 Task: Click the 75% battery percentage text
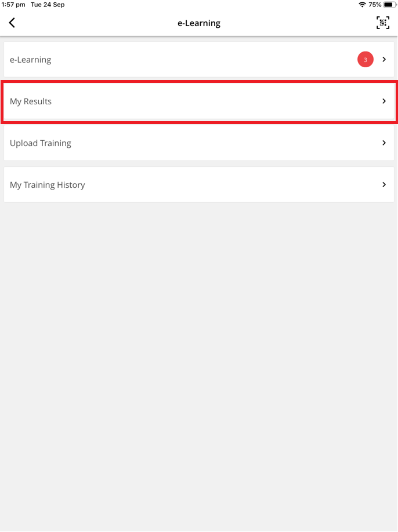375,5
